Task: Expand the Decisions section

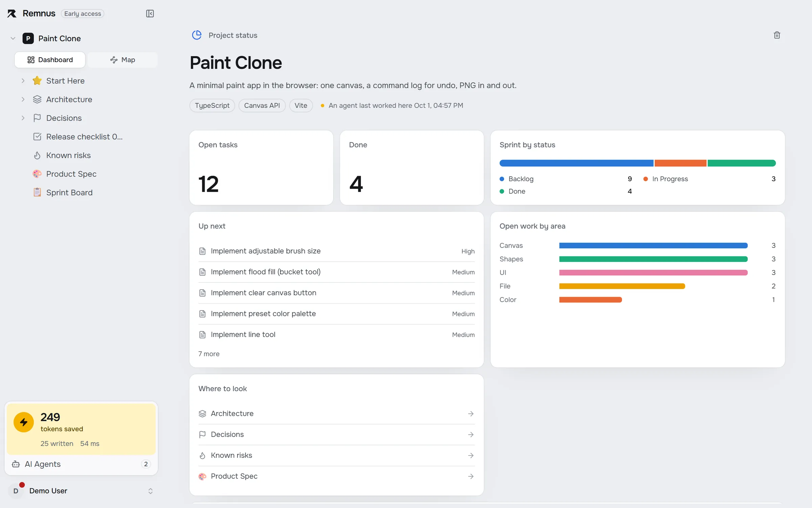Action: pos(23,118)
